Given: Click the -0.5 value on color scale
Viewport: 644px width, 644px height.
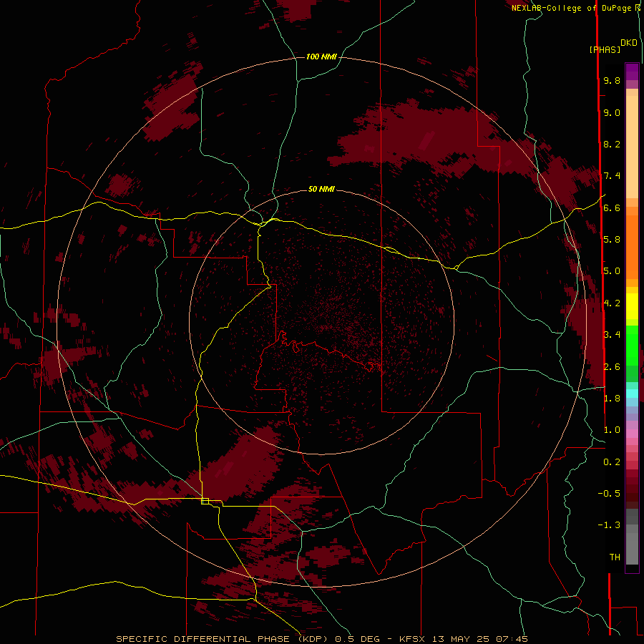Looking at the screenshot, I should tap(609, 494).
